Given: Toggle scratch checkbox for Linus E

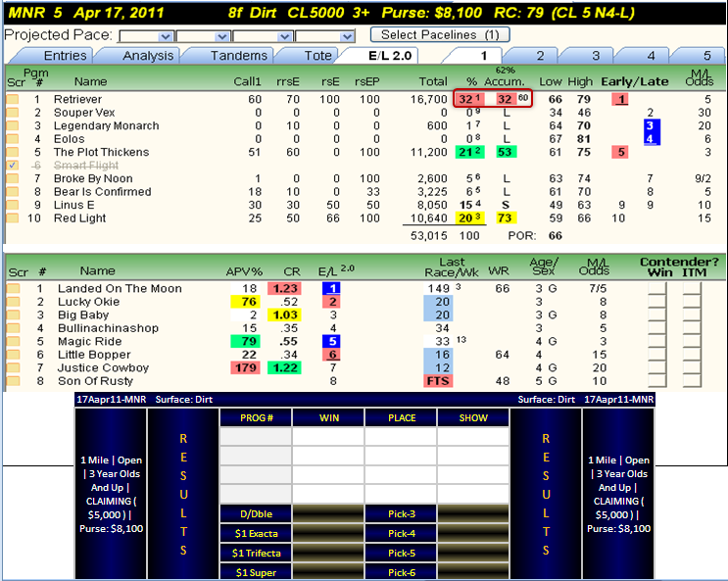Looking at the screenshot, I should [13, 205].
